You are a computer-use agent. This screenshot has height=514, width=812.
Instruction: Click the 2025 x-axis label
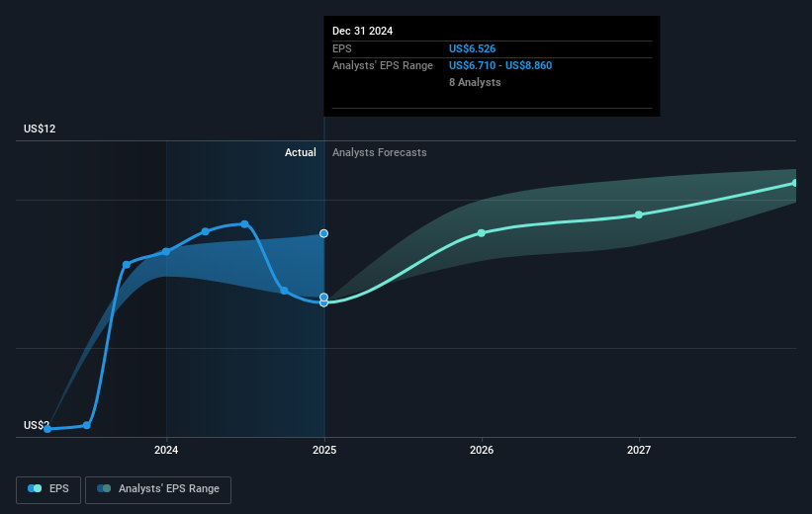tap(323, 451)
